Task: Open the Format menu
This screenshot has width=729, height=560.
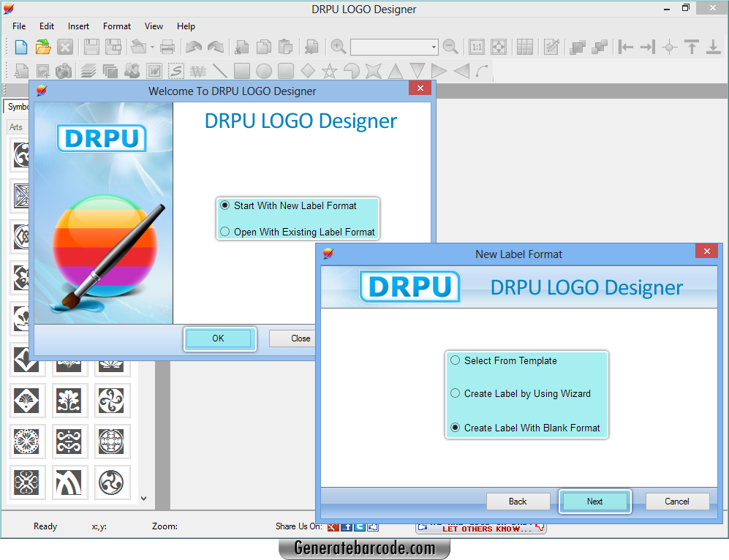Action: pos(117,26)
